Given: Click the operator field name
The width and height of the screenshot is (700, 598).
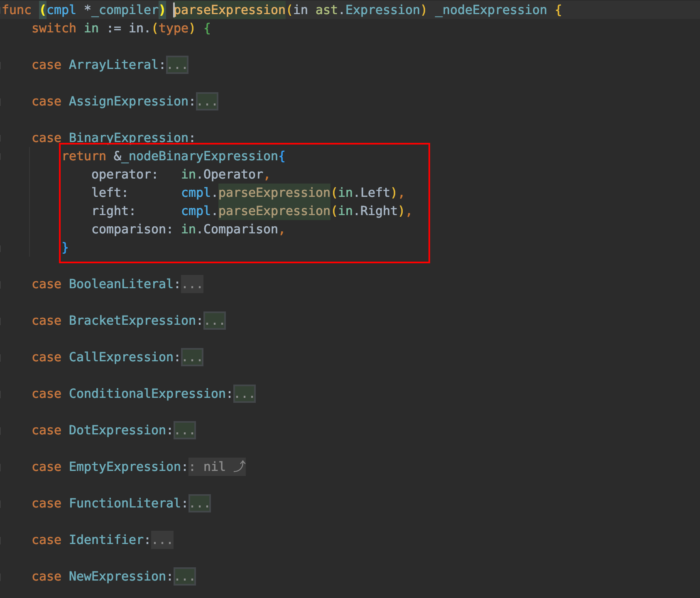Looking at the screenshot, I should (x=121, y=174).
